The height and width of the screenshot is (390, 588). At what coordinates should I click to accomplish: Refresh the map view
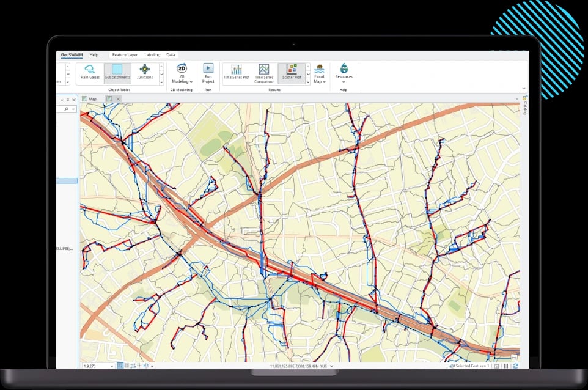point(515,366)
